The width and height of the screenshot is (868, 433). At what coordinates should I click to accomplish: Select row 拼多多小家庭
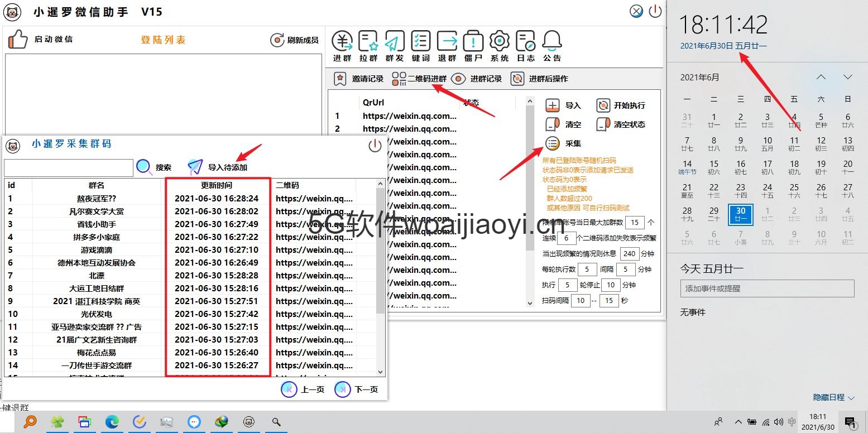[x=191, y=237]
